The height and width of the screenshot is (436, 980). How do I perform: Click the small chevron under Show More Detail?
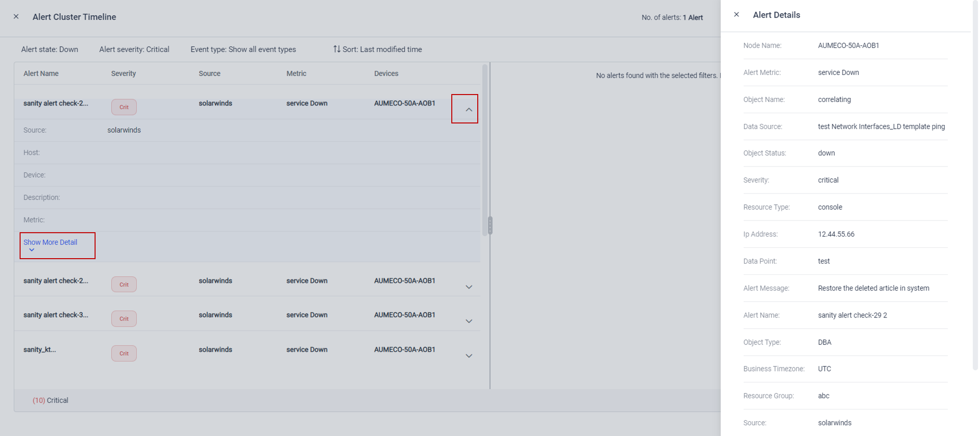[32, 250]
